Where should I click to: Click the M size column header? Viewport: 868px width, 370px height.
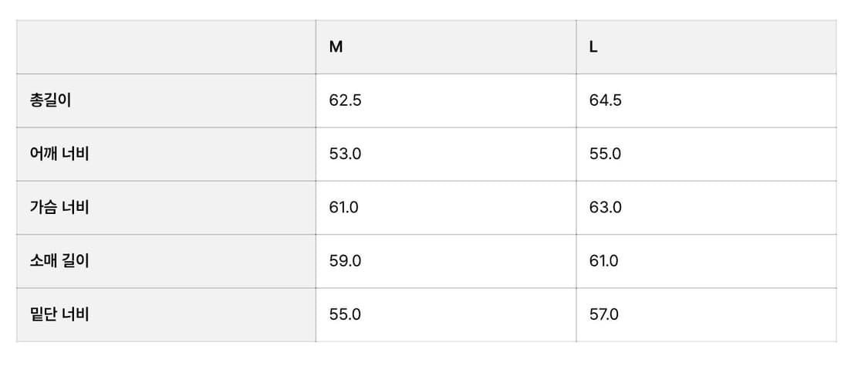click(336, 47)
